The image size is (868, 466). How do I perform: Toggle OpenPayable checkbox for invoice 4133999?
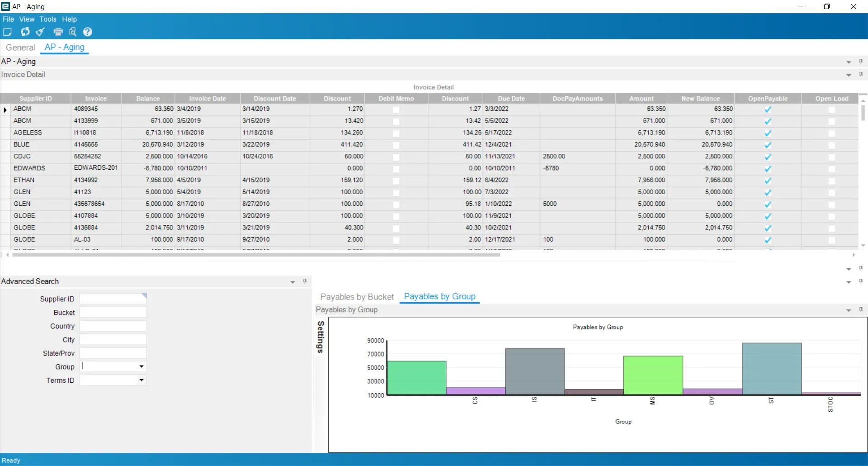pos(768,121)
